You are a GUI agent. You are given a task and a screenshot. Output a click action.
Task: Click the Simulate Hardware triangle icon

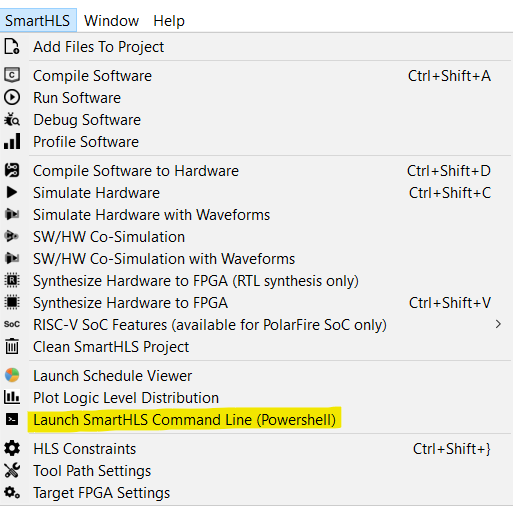click(x=12, y=192)
